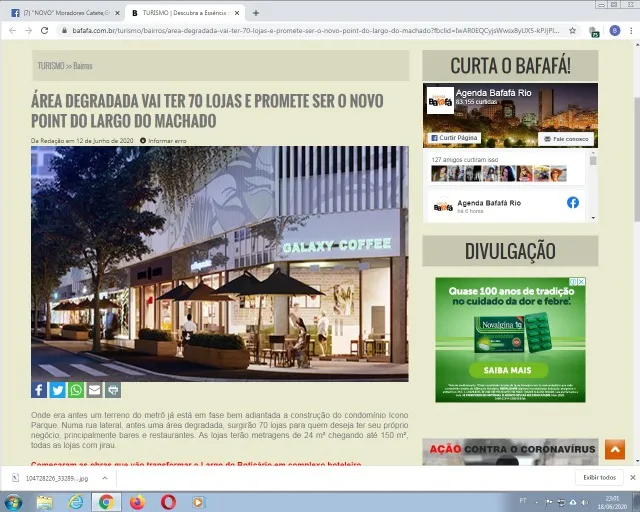Click page scrollbar down arrow

[636, 461]
